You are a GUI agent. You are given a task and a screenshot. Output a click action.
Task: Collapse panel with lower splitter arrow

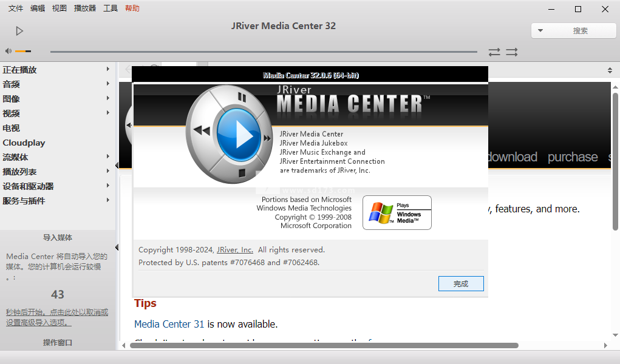pyautogui.click(x=117, y=248)
